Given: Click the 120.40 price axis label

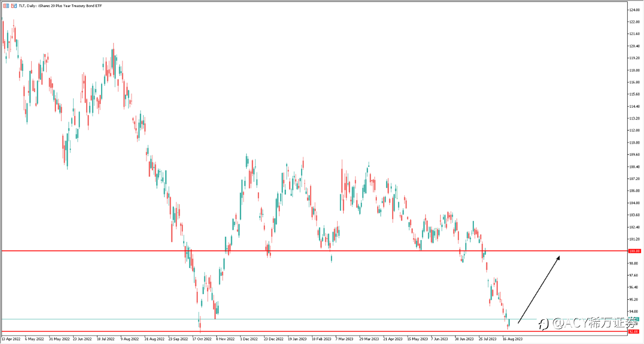Looking at the screenshot, I should pos(635,46).
